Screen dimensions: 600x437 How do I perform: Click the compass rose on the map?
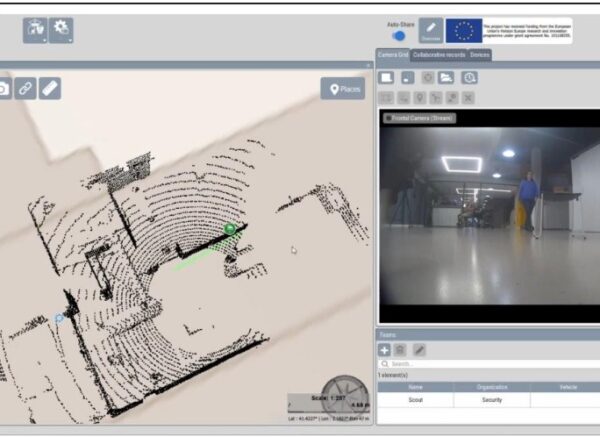tap(345, 394)
